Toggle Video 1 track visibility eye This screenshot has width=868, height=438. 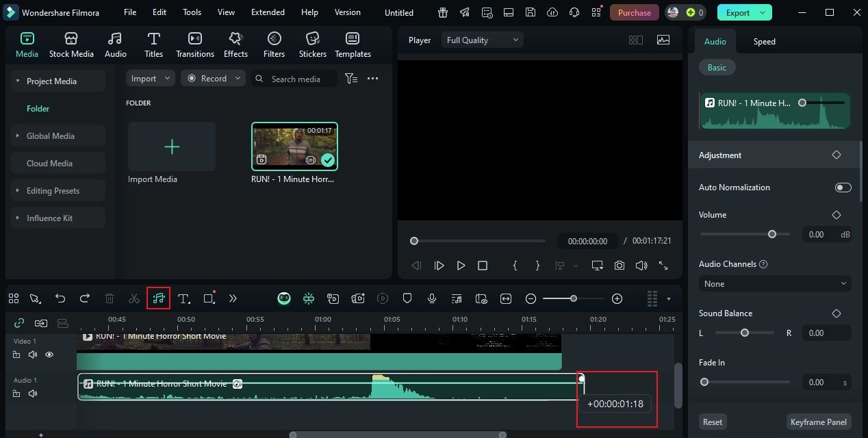click(49, 355)
